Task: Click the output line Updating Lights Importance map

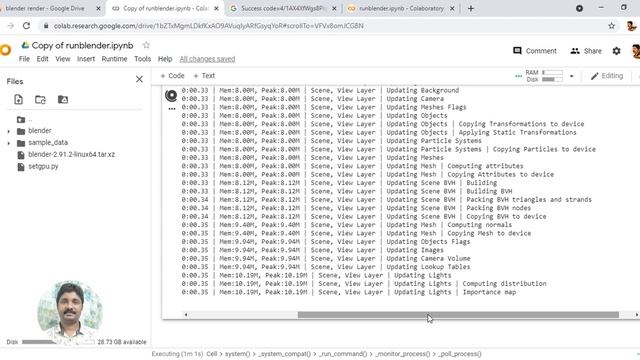Action: click(x=349, y=292)
